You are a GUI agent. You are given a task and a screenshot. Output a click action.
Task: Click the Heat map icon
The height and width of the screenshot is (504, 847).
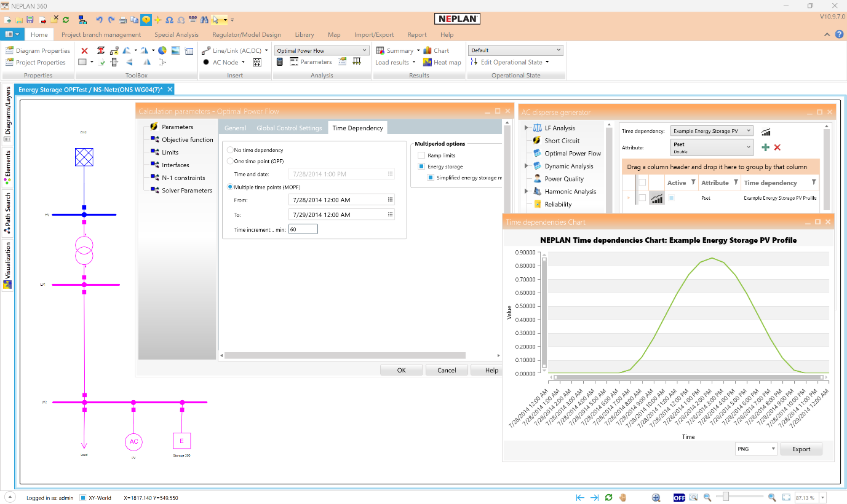[x=427, y=62]
